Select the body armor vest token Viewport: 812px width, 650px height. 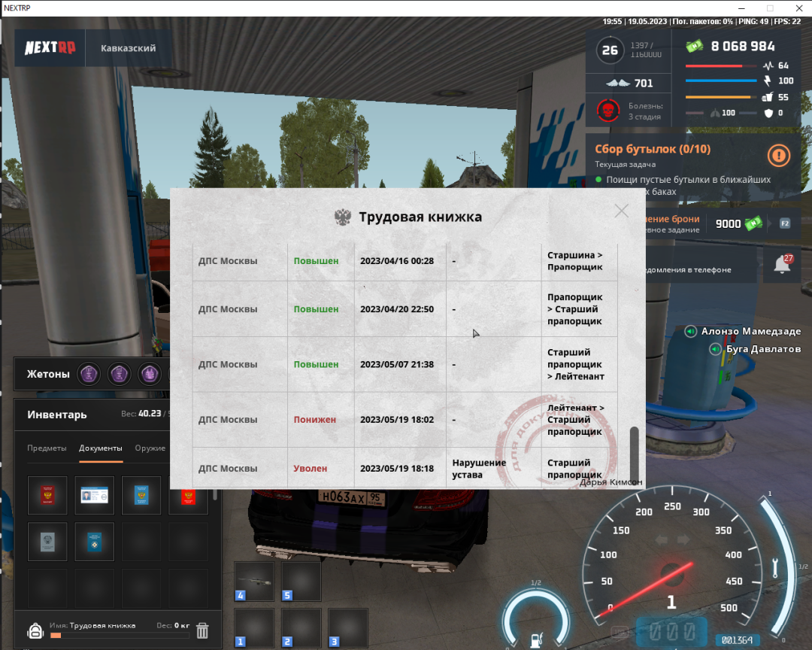click(x=150, y=374)
